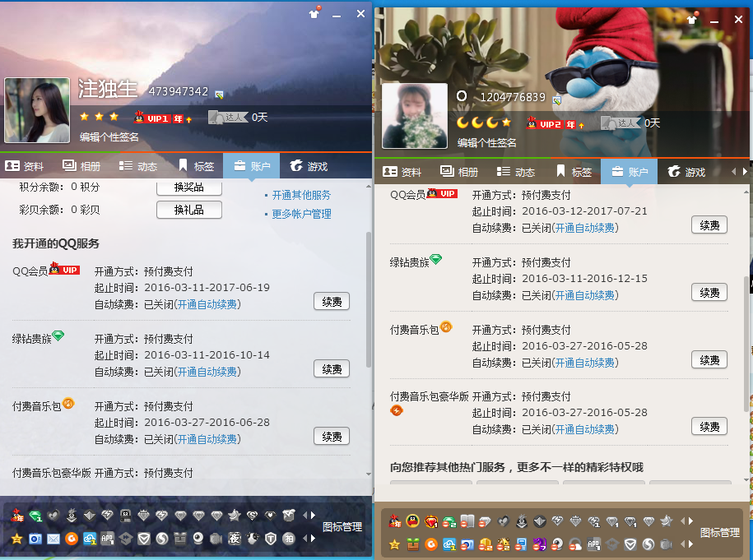
Task: Click the APP icon in 1204776839 window's icon bar
Action: pos(593,544)
